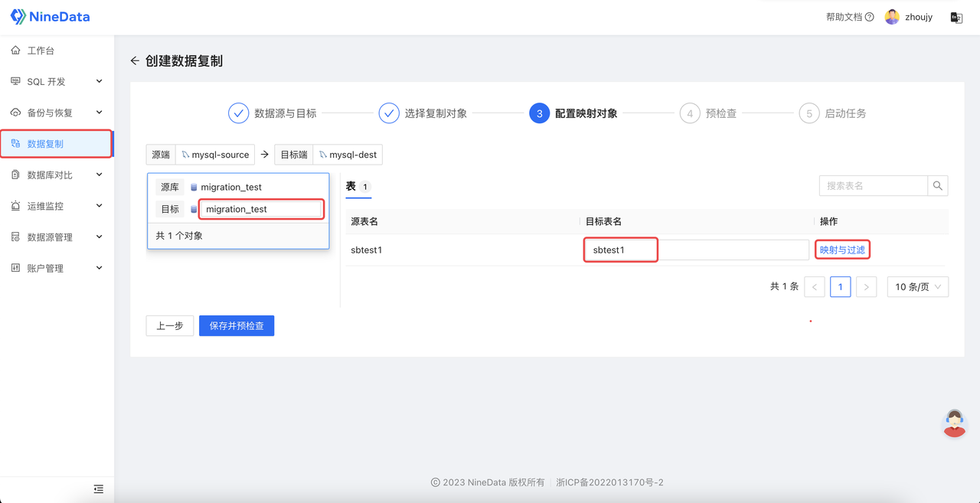Click the zhoujy username

919,17
